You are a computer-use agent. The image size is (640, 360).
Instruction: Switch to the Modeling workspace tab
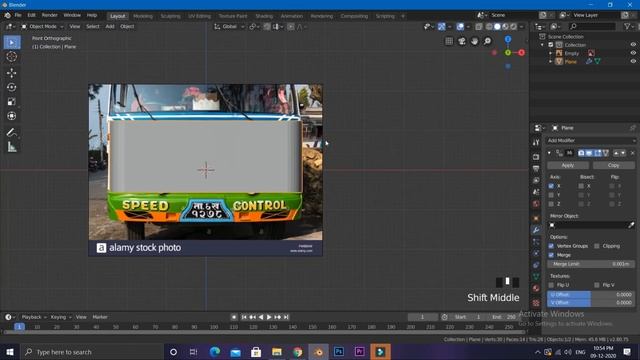tap(143, 16)
